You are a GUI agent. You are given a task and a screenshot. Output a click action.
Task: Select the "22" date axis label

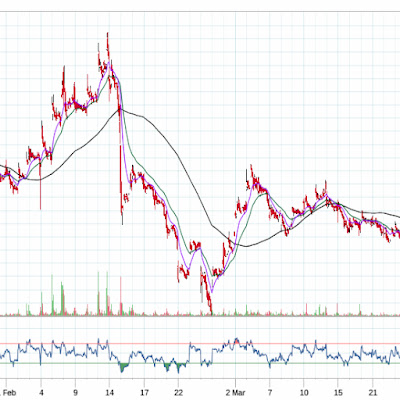click(x=179, y=393)
